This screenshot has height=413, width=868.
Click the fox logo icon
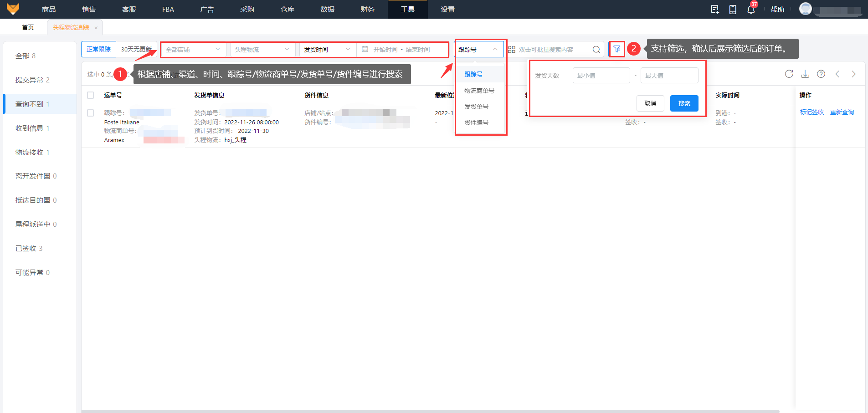(x=13, y=9)
